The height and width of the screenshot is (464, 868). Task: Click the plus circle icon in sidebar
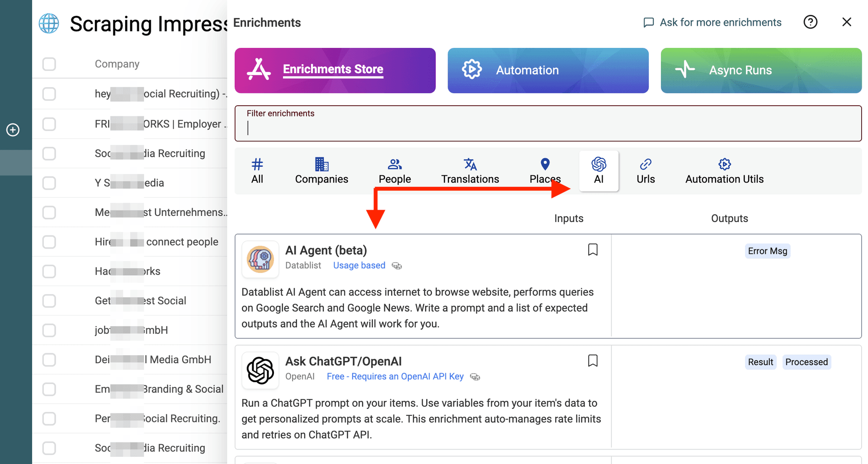point(13,130)
